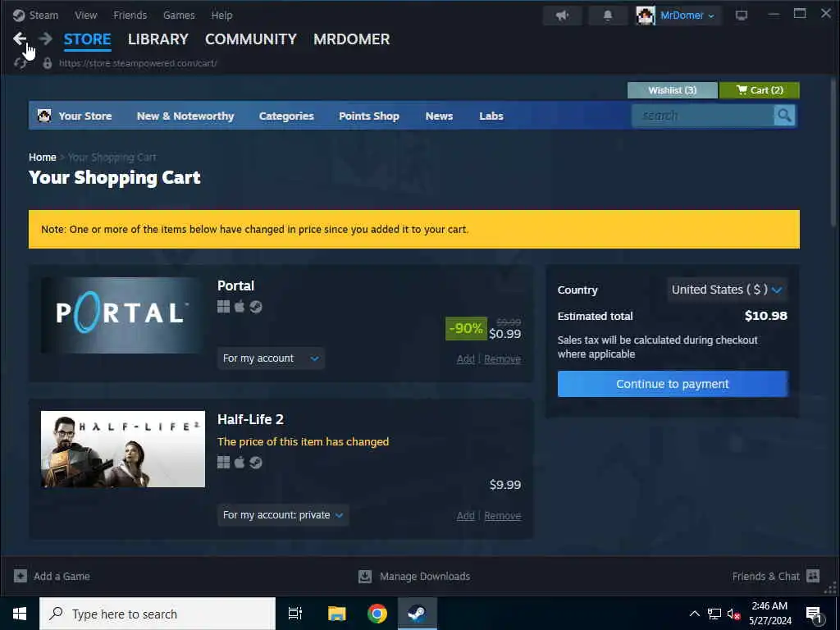Open File Explorer from the taskbar
Image resolution: width=840 pixels, height=630 pixels.
coord(336,614)
